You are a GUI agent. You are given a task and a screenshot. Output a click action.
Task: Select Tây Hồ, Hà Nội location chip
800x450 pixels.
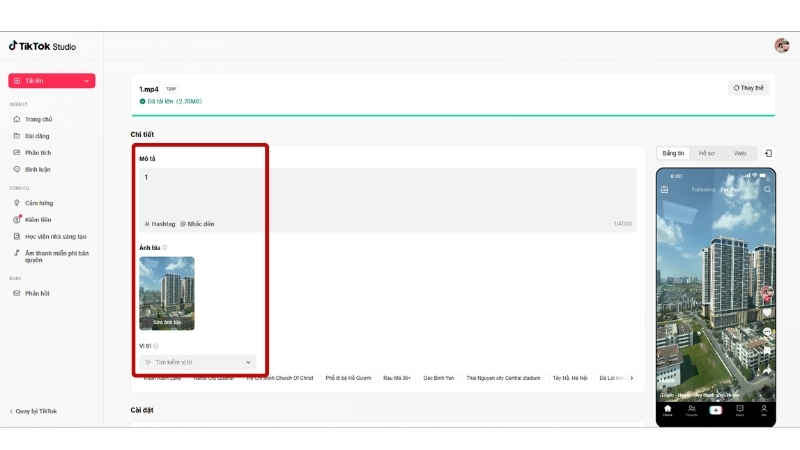(x=570, y=378)
